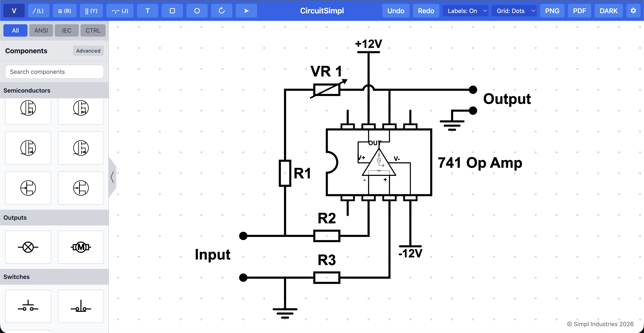
Task: Redo the last undone action
Action: coord(426,11)
